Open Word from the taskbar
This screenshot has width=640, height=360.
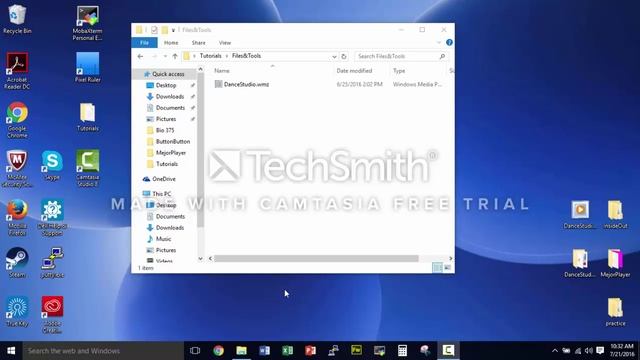[264, 351]
